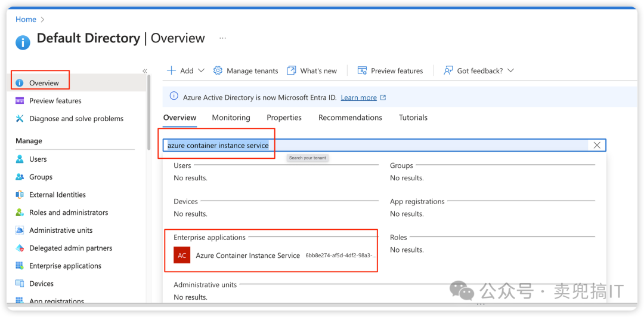The height and width of the screenshot is (317, 644).
Task: Click the Default Directory info icon
Action: point(23,42)
